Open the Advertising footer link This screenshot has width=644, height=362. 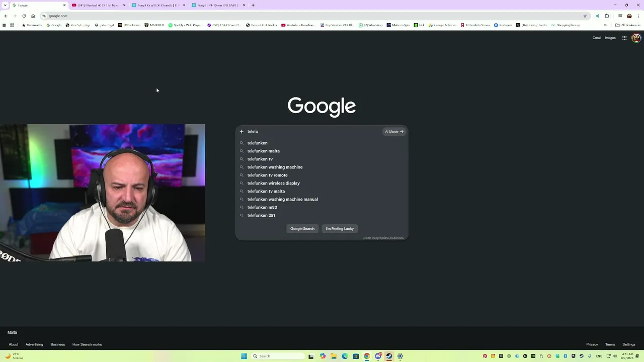coord(34,344)
